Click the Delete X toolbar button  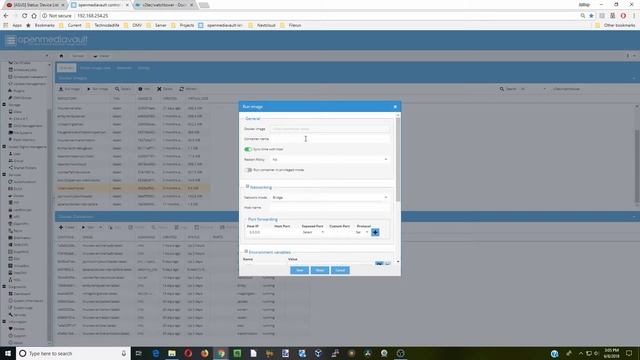(165, 89)
